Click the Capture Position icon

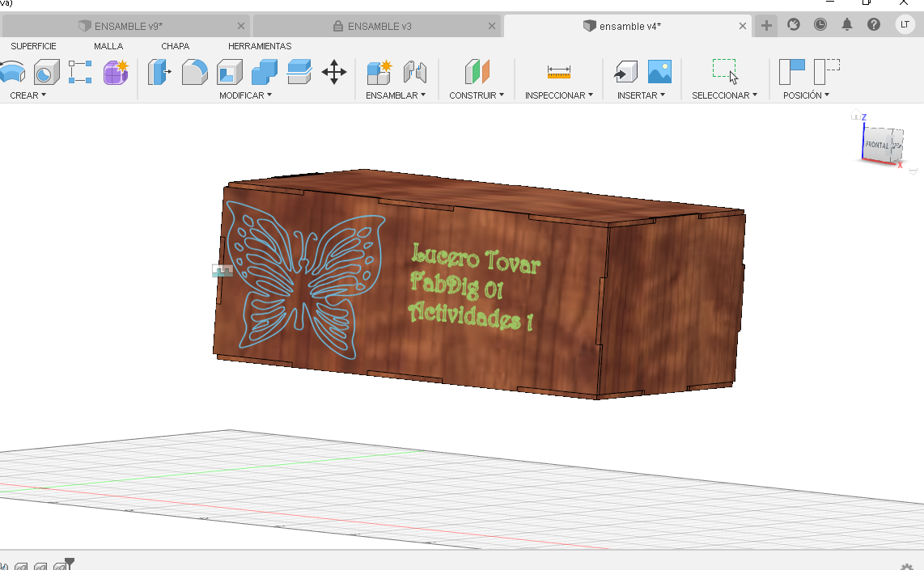tap(791, 72)
